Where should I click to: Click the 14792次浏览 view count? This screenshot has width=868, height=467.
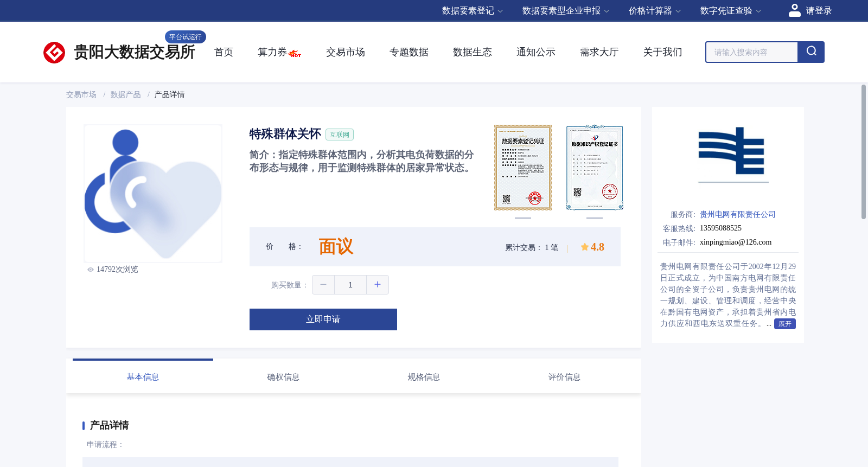click(117, 270)
